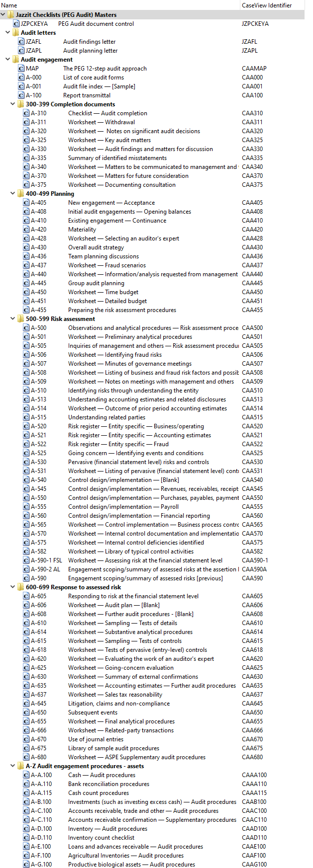The height and width of the screenshot is (868, 313).
Task: Select 'Library of sample audit procedures' row
Action: [x=152, y=748]
